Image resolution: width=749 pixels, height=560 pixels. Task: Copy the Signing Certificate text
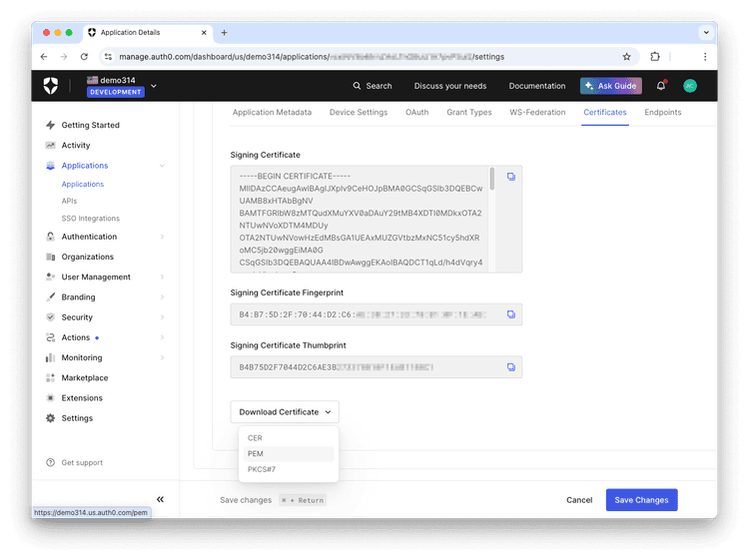tap(509, 177)
